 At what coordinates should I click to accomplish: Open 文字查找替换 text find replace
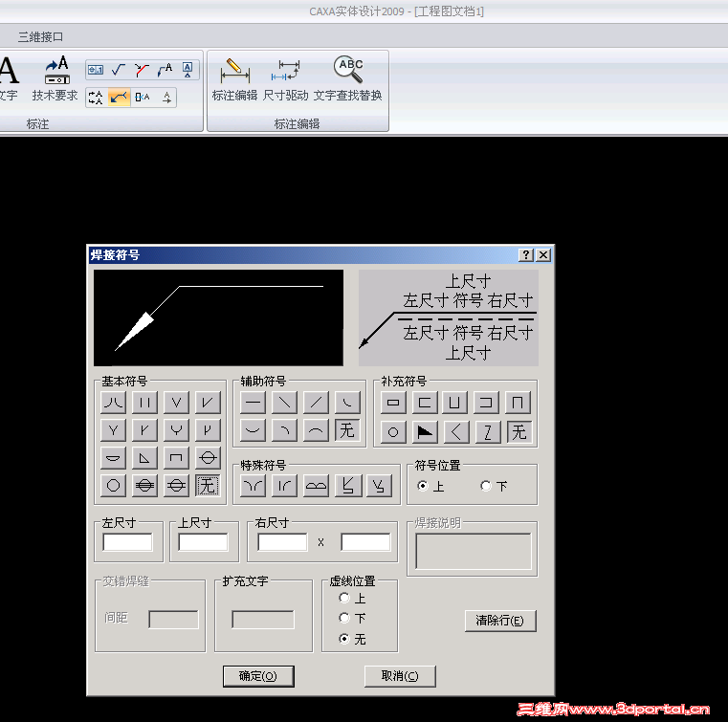click(348, 78)
